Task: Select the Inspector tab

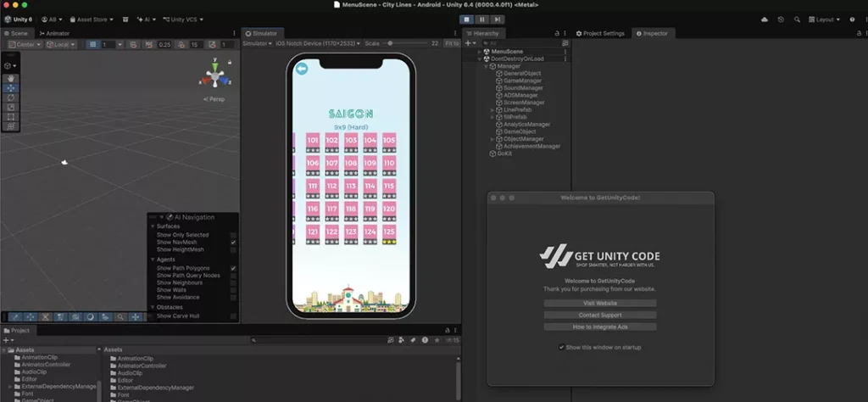Action: [652, 33]
